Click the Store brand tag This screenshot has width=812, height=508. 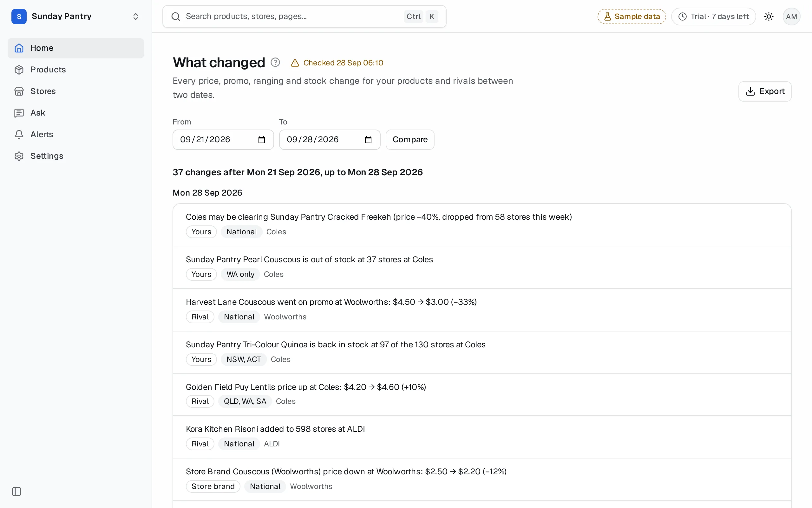click(x=213, y=486)
